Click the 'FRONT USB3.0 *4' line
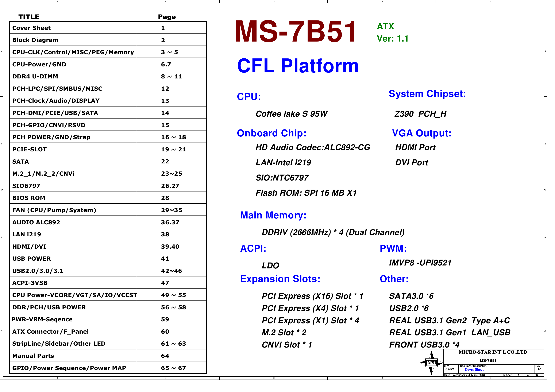 (x=424, y=345)
